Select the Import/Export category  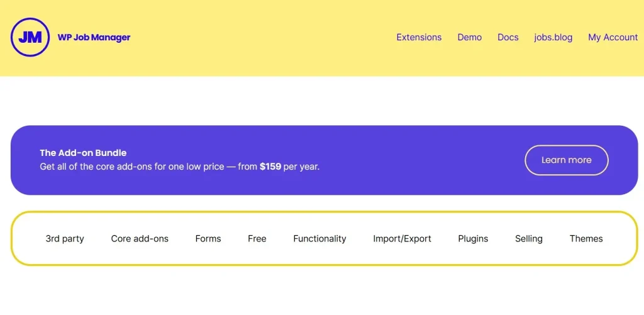402,239
